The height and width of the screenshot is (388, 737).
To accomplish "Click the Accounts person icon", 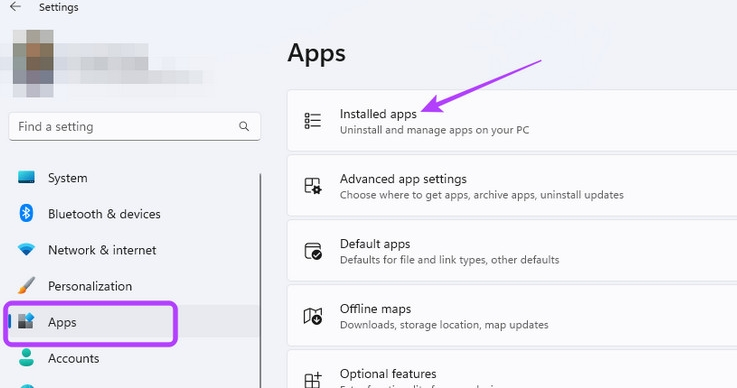I will (26, 358).
